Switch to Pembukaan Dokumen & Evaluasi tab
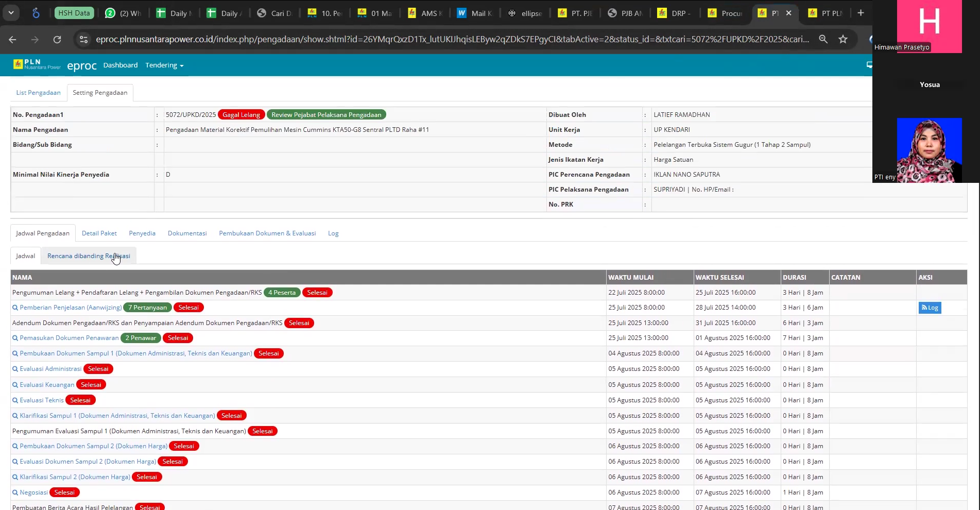This screenshot has width=980, height=510. (x=267, y=233)
